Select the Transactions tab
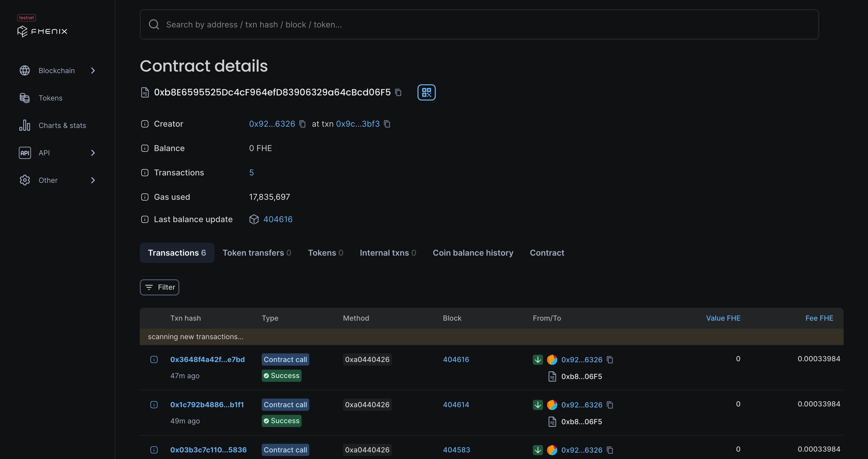The image size is (868, 459). click(177, 253)
